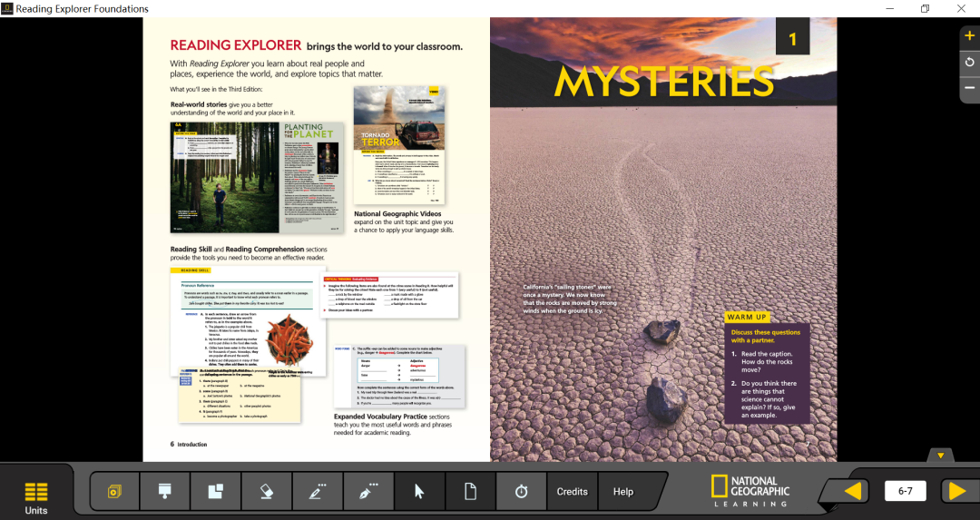This screenshot has width=980, height=520.
Task: Click the media resources icon in toolbar
Action: coord(114,492)
